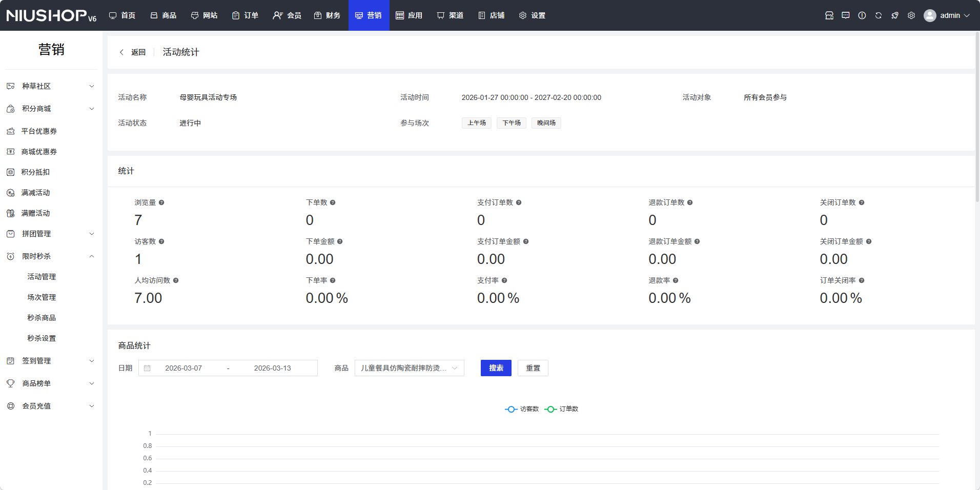
Task: Click the refresh arrows icon in header
Action: (x=878, y=15)
